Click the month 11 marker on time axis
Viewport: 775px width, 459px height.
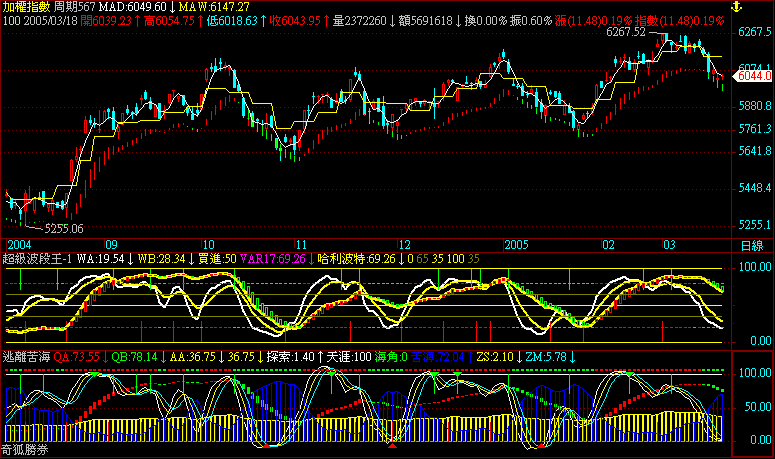(300, 245)
